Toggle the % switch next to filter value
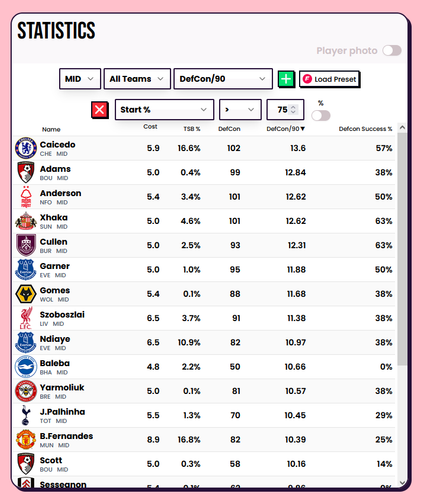421x500 pixels. [x=321, y=116]
